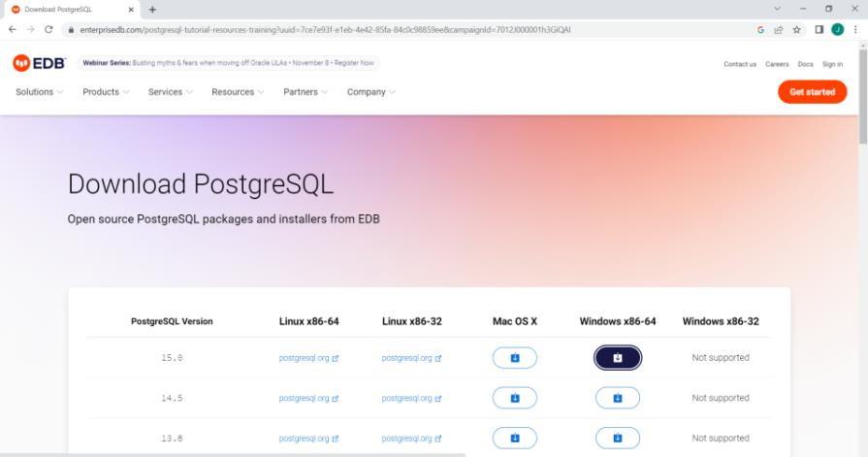Open the Partners navigation menu
This screenshot has height=457, width=868.
[x=305, y=92]
